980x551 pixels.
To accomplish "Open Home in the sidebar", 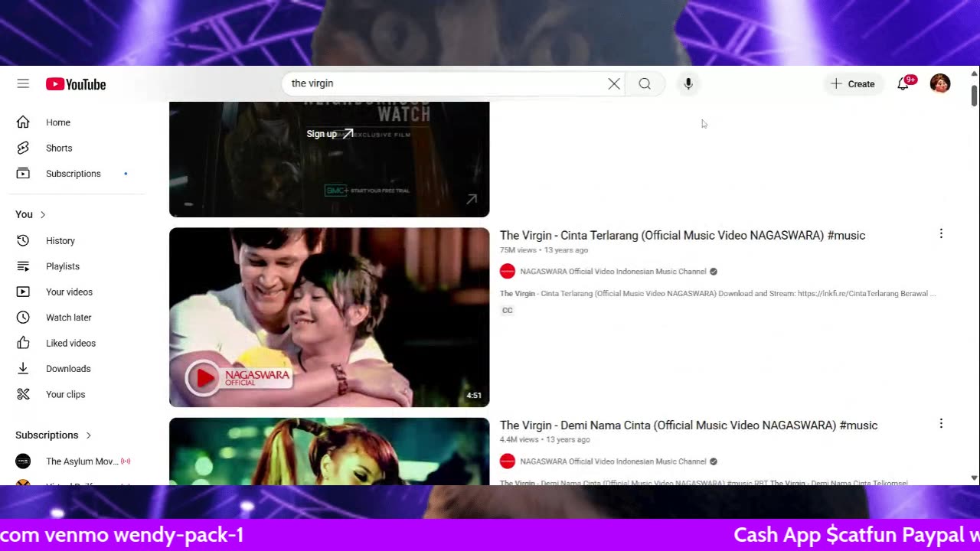I will click(x=57, y=122).
